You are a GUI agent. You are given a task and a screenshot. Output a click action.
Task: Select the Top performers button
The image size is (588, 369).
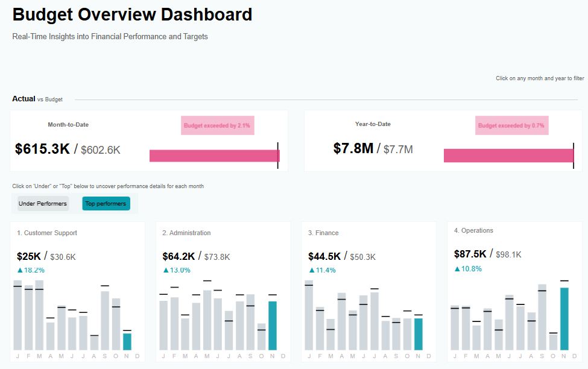click(x=106, y=204)
